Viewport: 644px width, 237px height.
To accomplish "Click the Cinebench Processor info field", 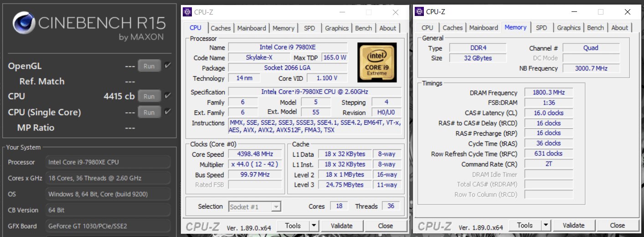I will pos(108,162).
